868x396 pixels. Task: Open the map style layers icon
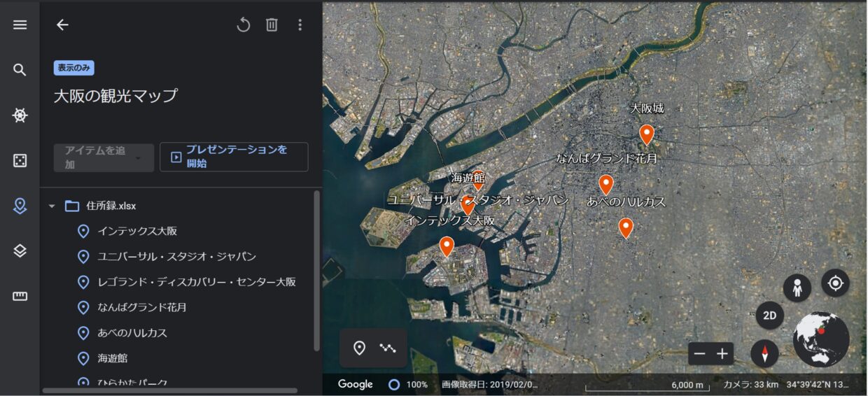click(x=20, y=251)
